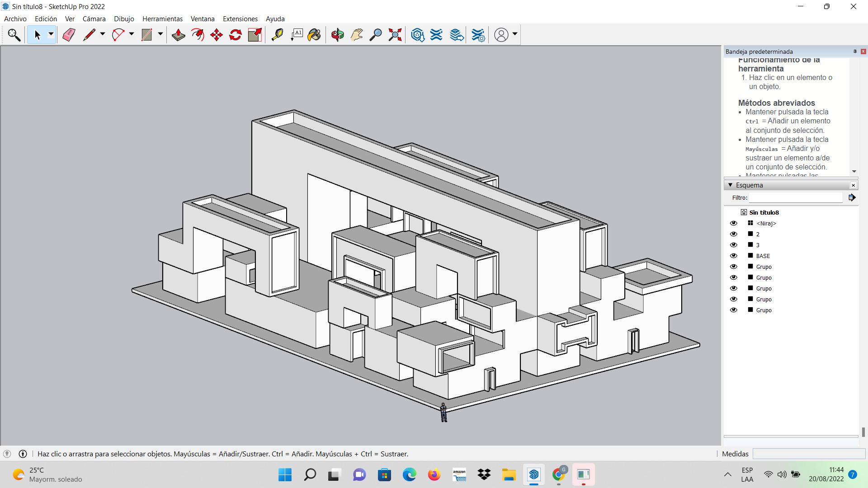Pick the Paint Bucket tool
The height and width of the screenshot is (488, 868).
pyautogui.click(x=314, y=35)
